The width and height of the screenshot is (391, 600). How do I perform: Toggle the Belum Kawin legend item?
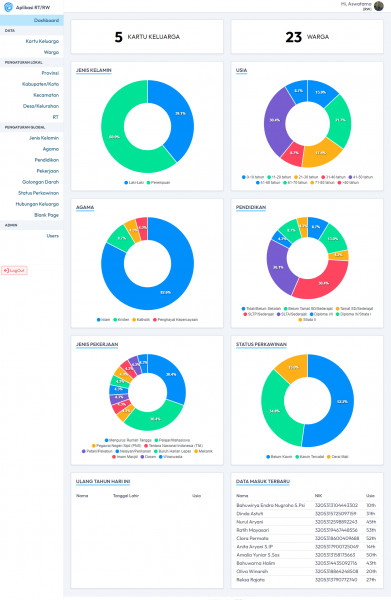click(x=279, y=457)
